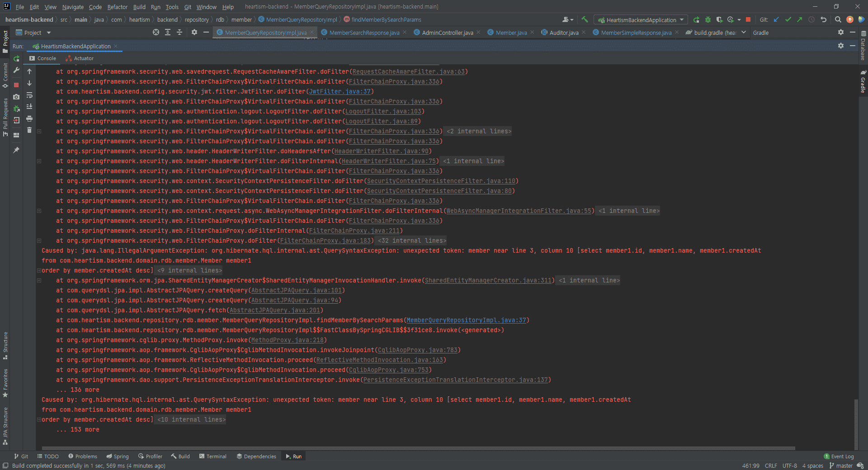
Task: Open the MemberQueryRepositoryImpl.java:37 stack trace link
Action: [466, 320]
